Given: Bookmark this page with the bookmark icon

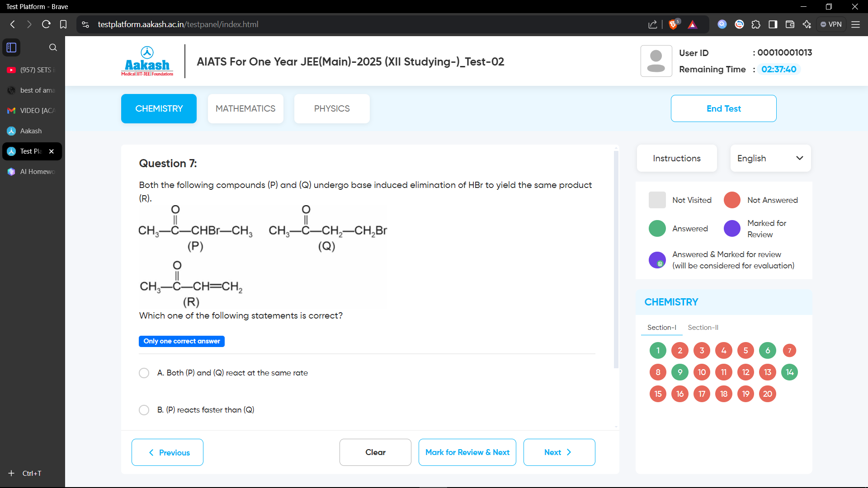Looking at the screenshot, I should click(63, 24).
